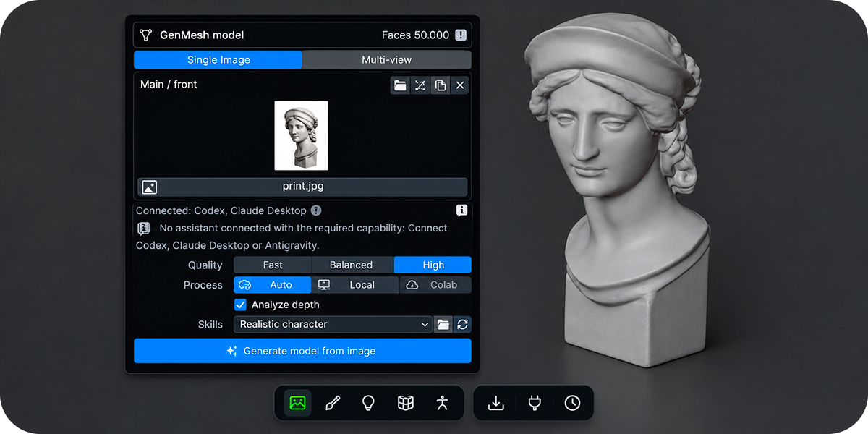Click the download icon in bottom toolbar

tap(496, 403)
